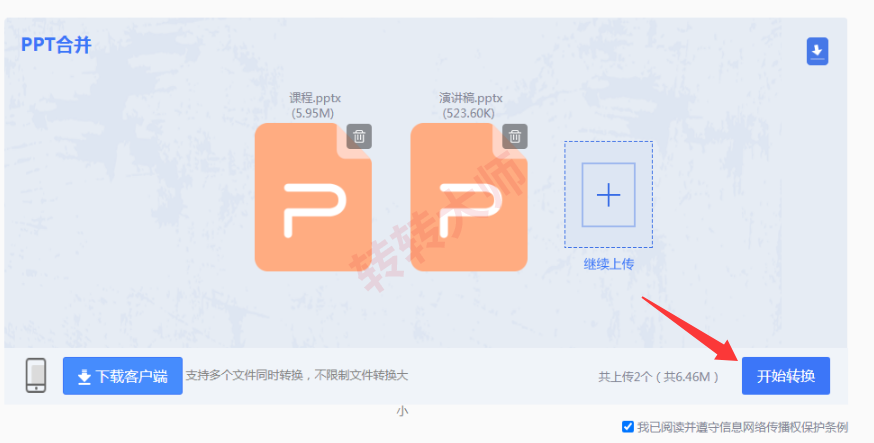The width and height of the screenshot is (874, 443).
Task: Click the (5.95M) file size label
Action: (x=313, y=114)
